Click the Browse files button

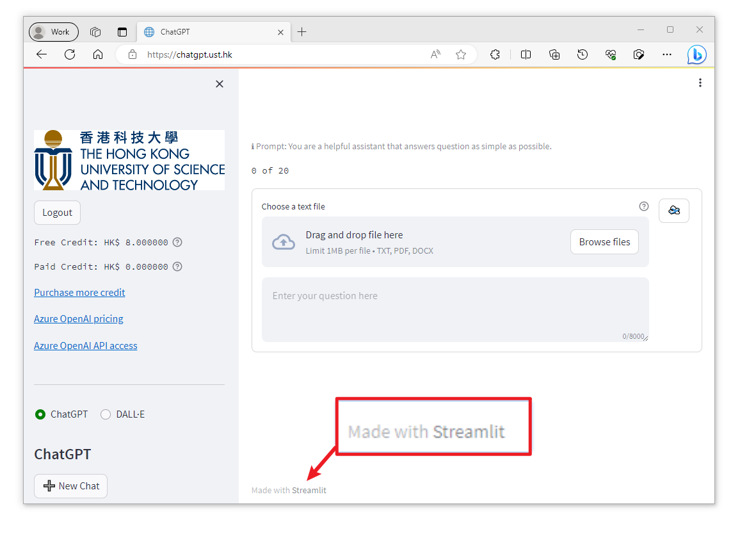pyautogui.click(x=604, y=241)
